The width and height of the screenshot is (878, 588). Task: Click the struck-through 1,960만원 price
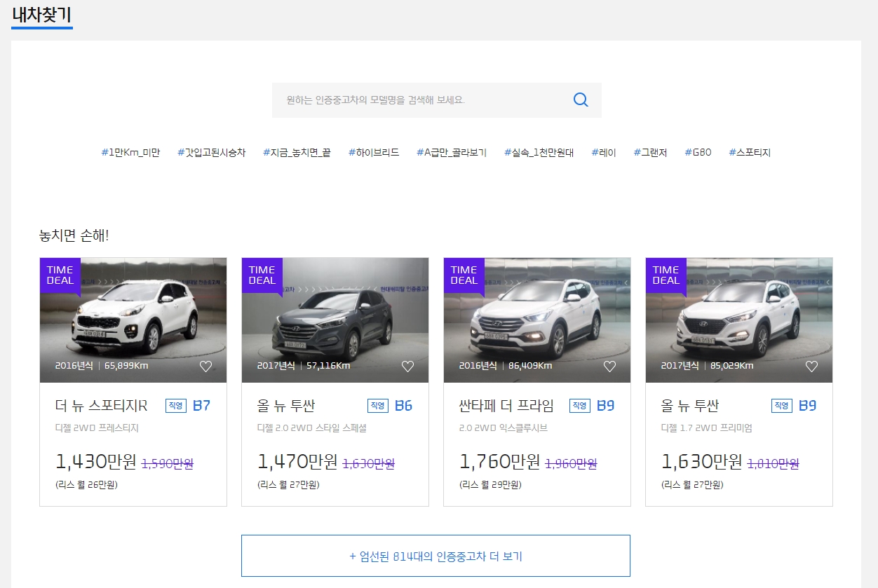572,463
